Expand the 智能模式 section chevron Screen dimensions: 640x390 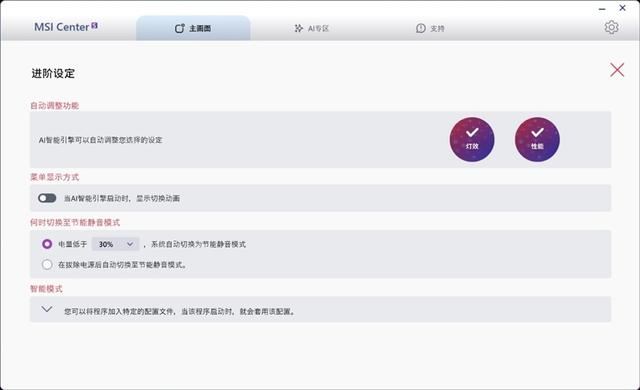[47, 309]
